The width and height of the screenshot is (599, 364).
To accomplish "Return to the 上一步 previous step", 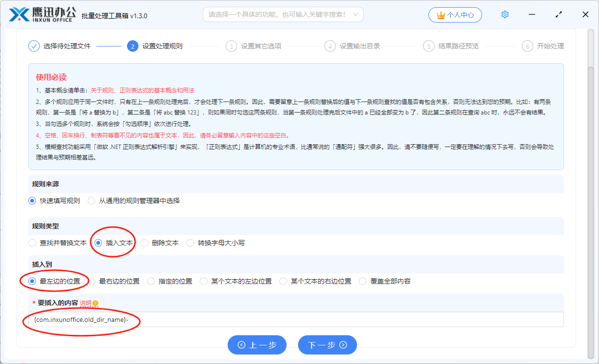I will pos(257,345).
